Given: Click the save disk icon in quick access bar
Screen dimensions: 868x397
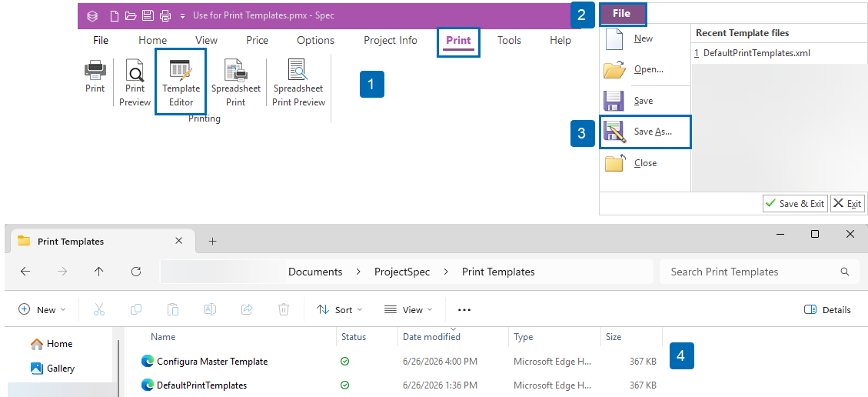Looking at the screenshot, I should [148, 16].
